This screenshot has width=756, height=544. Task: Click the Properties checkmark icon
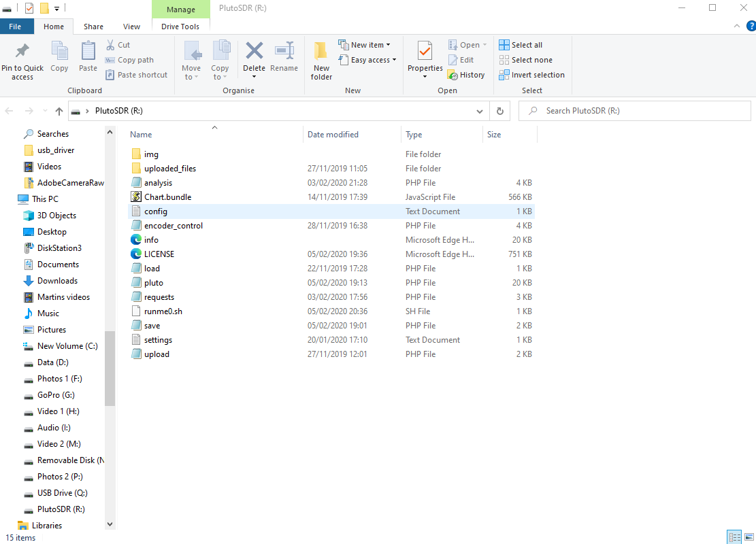tap(425, 51)
